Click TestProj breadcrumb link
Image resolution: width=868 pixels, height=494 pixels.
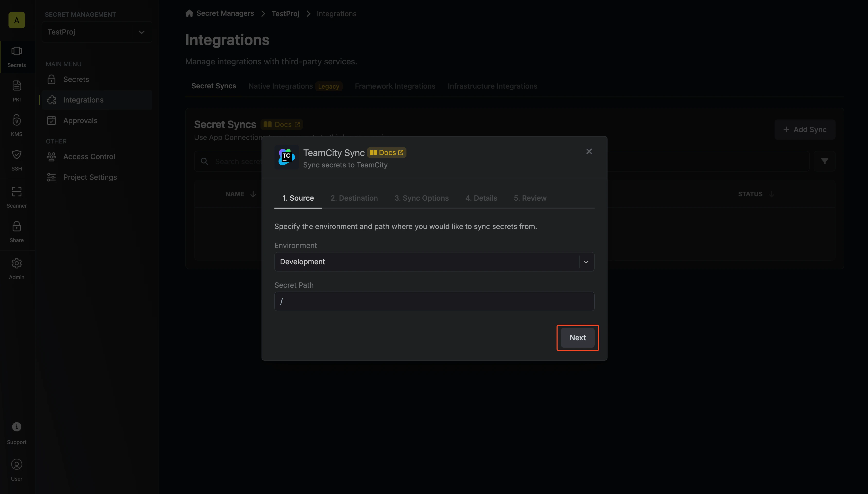pos(285,14)
